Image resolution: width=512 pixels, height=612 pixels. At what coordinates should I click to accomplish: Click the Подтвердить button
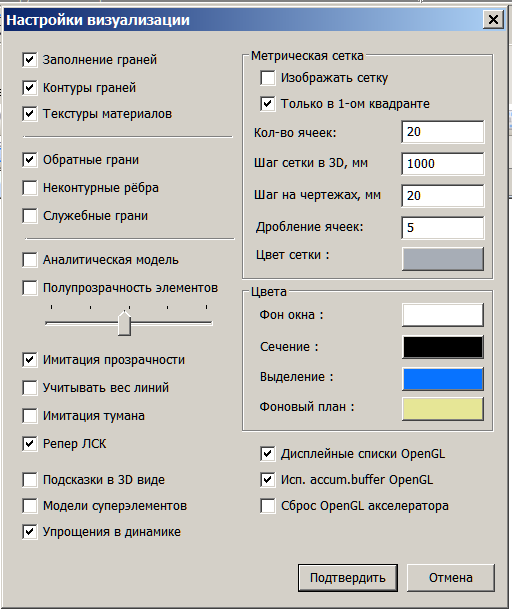point(348,578)
